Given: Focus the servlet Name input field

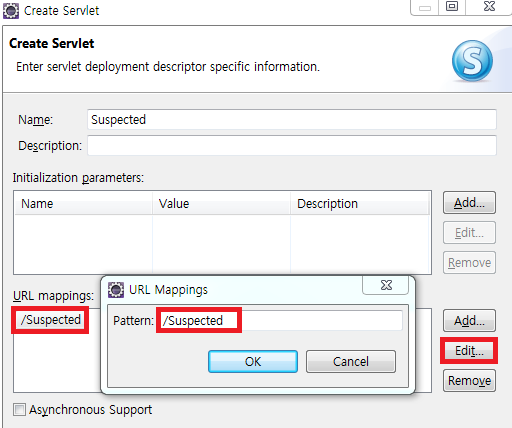Looking at the screenshot, I should pyautogui.click(x=292, y=119).
